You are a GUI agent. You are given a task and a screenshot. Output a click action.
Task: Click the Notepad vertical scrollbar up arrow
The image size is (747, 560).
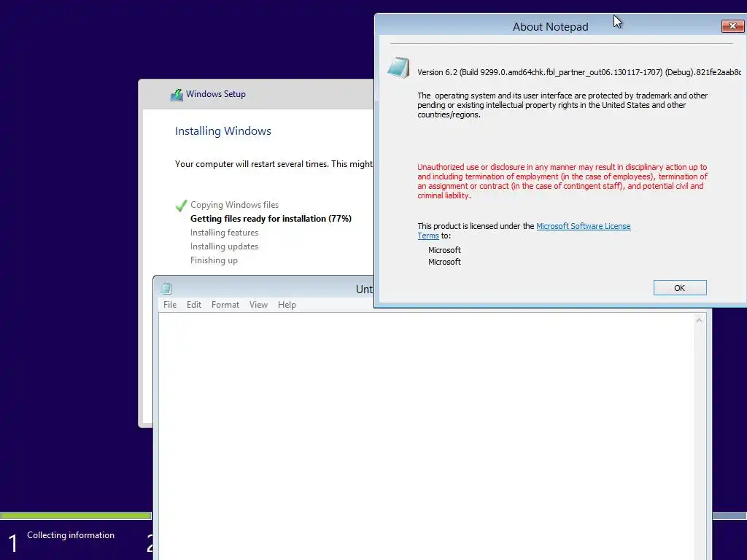(699, 321)
